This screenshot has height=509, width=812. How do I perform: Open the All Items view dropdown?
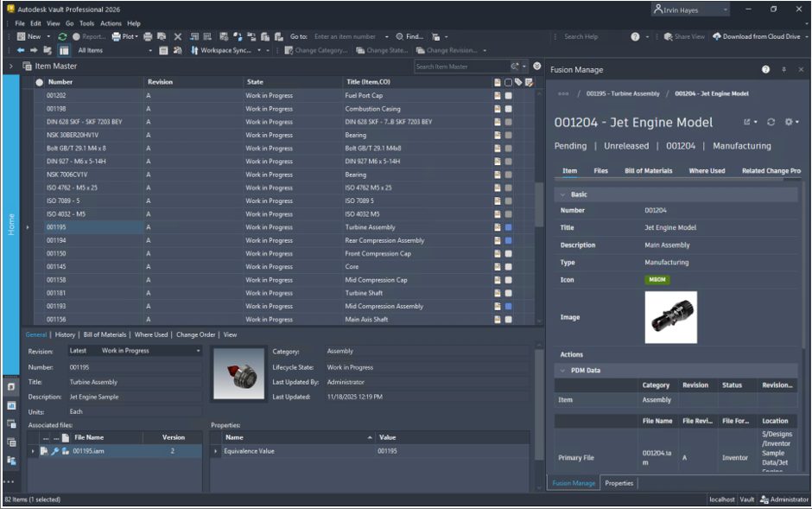(150, 49)
